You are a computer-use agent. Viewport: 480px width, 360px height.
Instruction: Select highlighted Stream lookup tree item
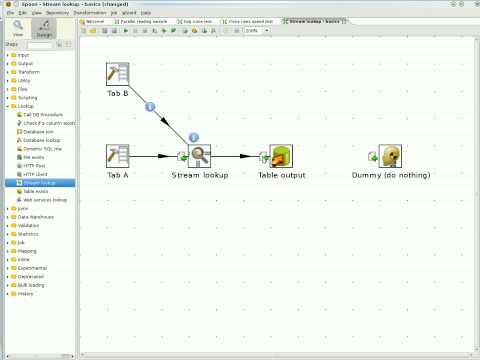(40, 183)
